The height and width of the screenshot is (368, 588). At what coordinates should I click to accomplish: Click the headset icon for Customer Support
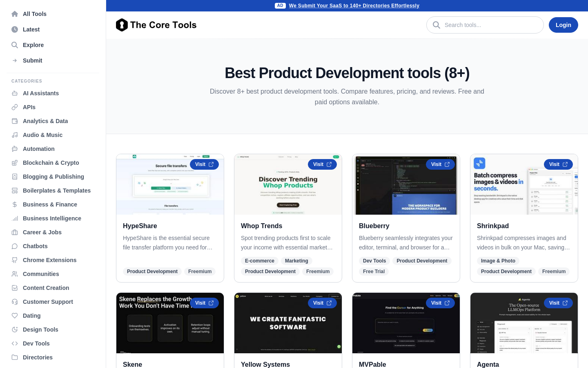[x=15, y=302]
